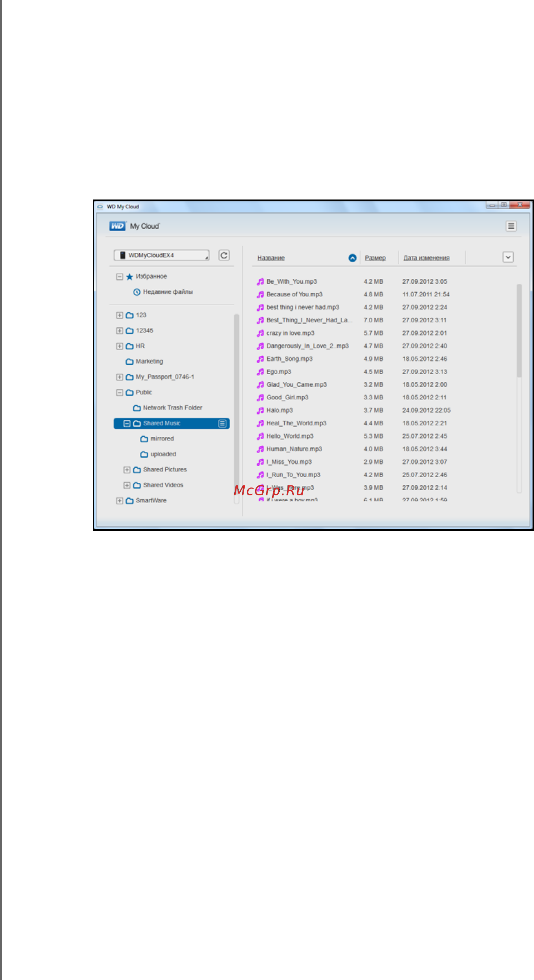Viewport: 534px width, 980px height.
Task: Click the 7.0 MB size value
Action: [373, 320]
